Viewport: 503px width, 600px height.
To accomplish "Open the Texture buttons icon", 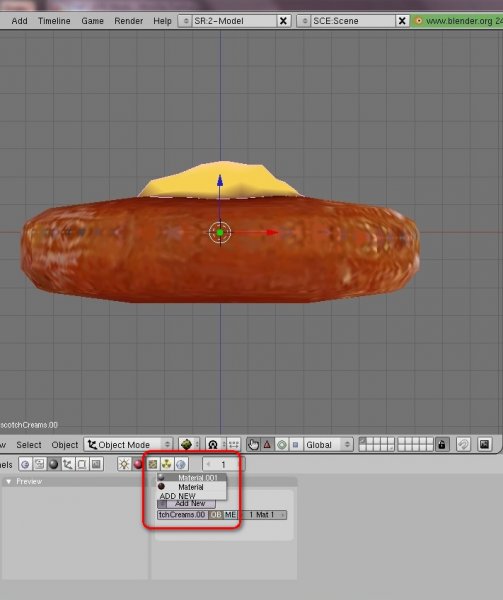I will tap(153, 464).
